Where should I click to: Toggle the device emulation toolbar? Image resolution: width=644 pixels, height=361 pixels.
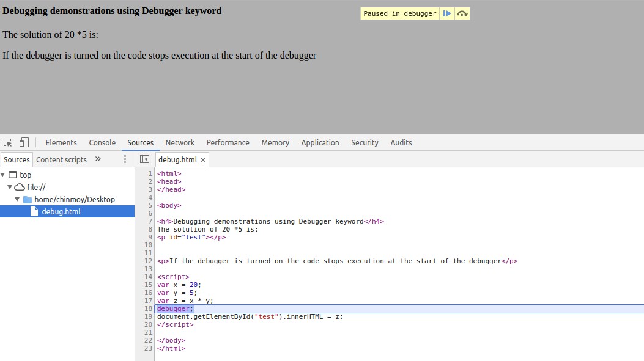tap(22, 142)
